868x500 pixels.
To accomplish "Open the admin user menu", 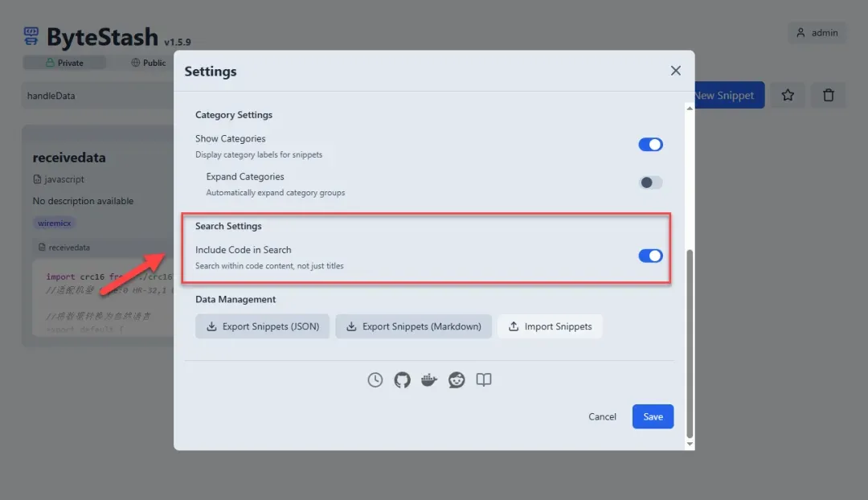I will [x=817, y=33].
